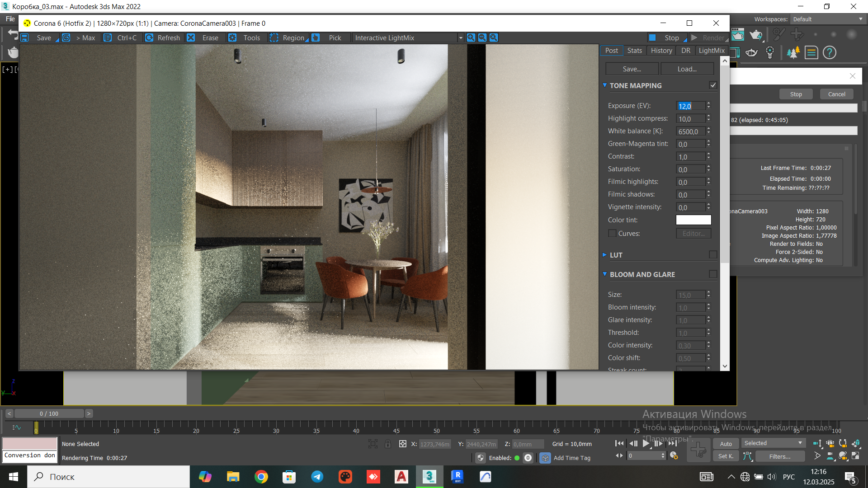Enable the LUT checkbox

tap(713, 255)
